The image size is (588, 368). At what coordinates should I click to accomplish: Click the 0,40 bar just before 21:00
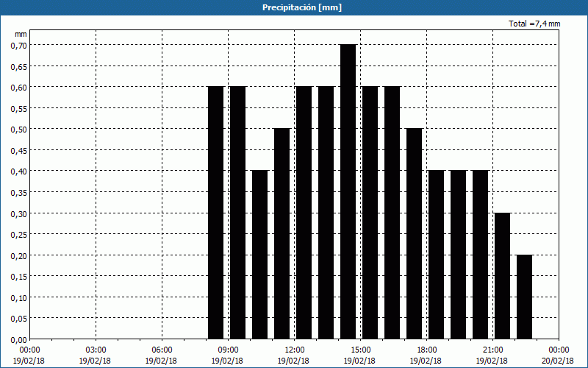tap(481, 255)
